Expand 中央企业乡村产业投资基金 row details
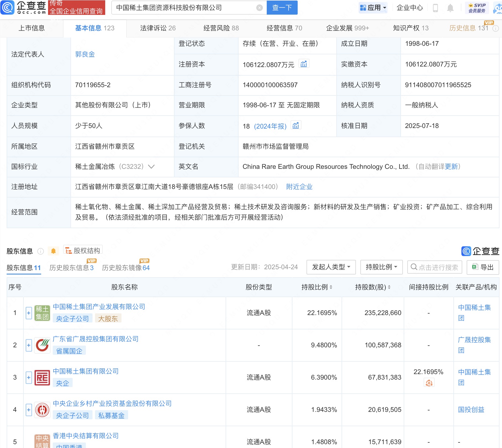The image size is (502, 448). click(x=29, y=410)
